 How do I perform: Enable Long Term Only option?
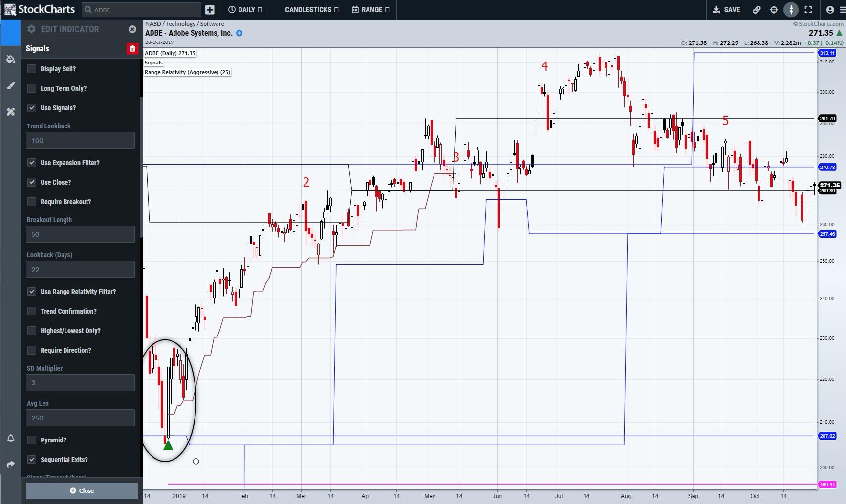point(32,88)
